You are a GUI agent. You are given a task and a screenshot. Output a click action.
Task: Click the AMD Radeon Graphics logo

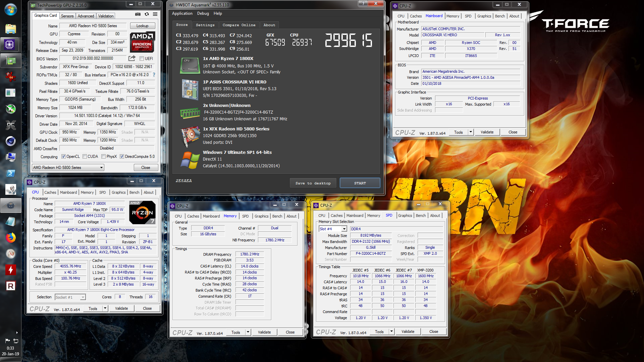[142, 42]
